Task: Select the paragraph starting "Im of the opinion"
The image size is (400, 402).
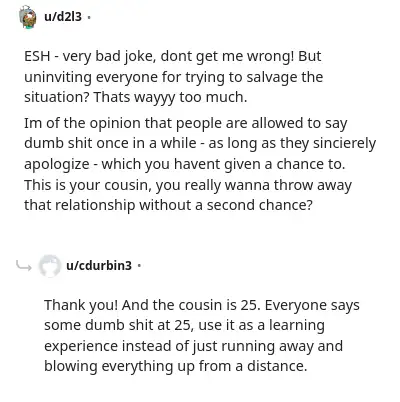Action: pyautogui.click(x=200, y=164)
